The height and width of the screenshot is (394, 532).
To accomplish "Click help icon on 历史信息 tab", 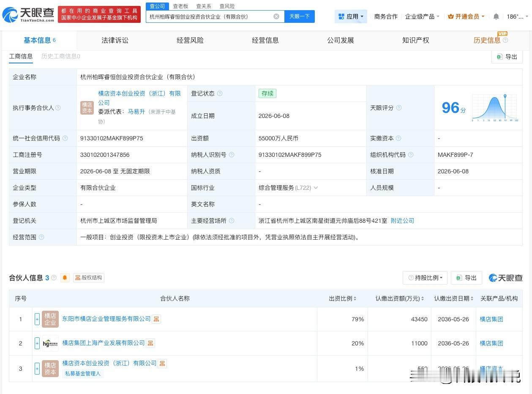I will (x=505, y=40).
